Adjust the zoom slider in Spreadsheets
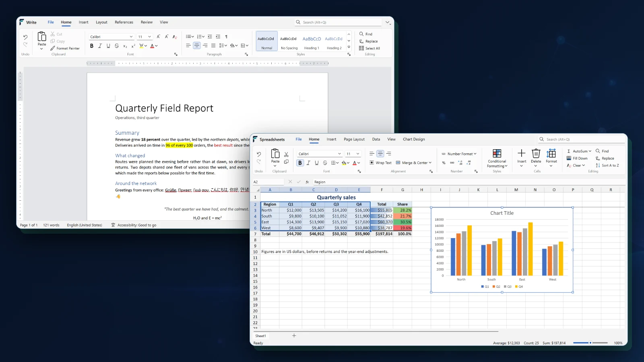Viewport: 644px width, 362px height. pyautogui.click(x=590, y=343)
